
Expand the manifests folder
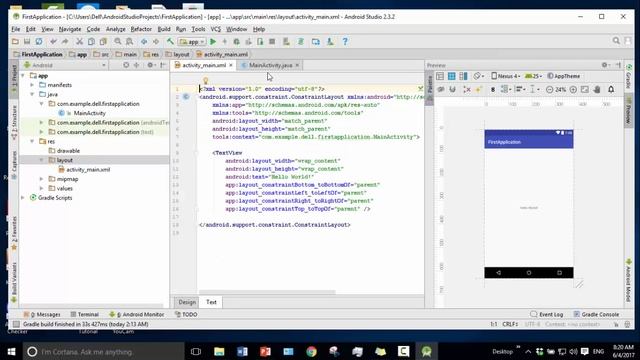(x=32, y=85)
